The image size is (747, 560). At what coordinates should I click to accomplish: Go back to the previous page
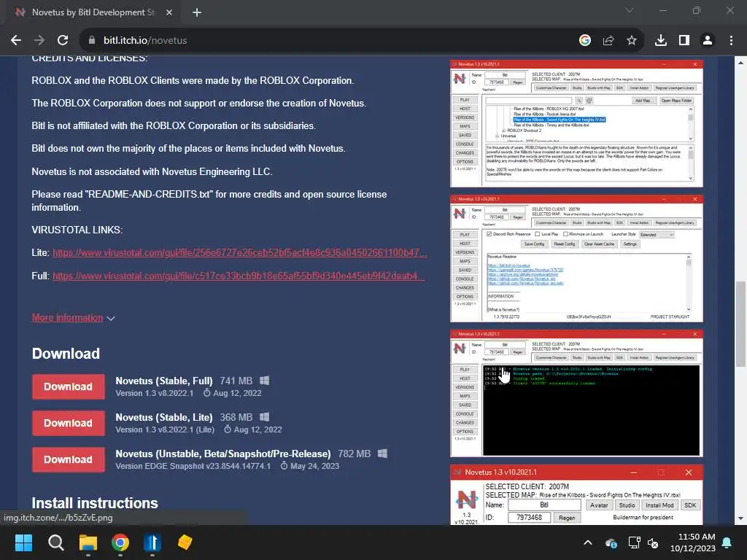pos(16,41)
